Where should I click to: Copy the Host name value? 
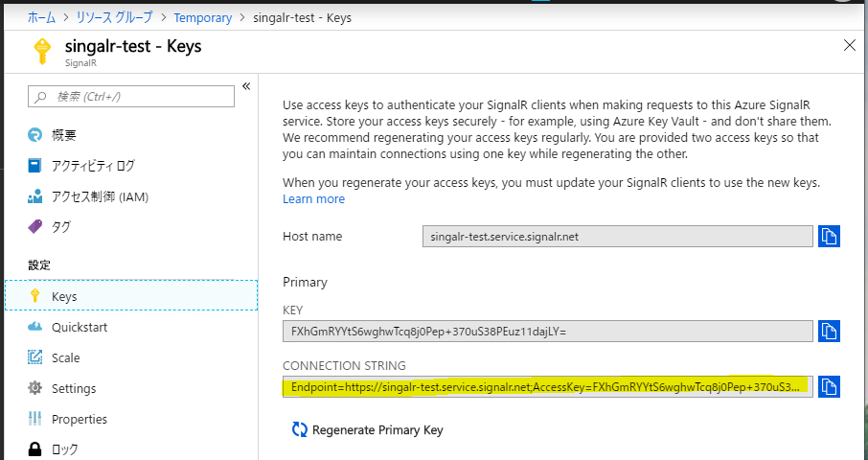point(829,237)
